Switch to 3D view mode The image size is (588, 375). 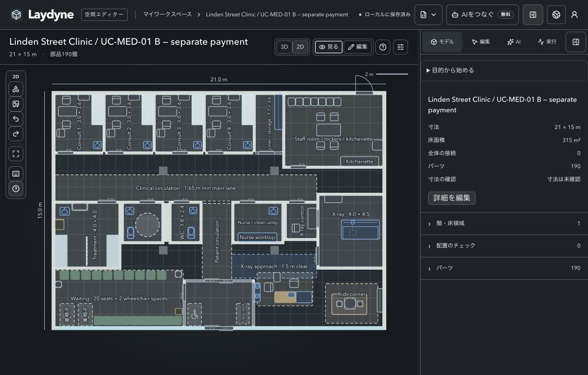click(284, 47)
